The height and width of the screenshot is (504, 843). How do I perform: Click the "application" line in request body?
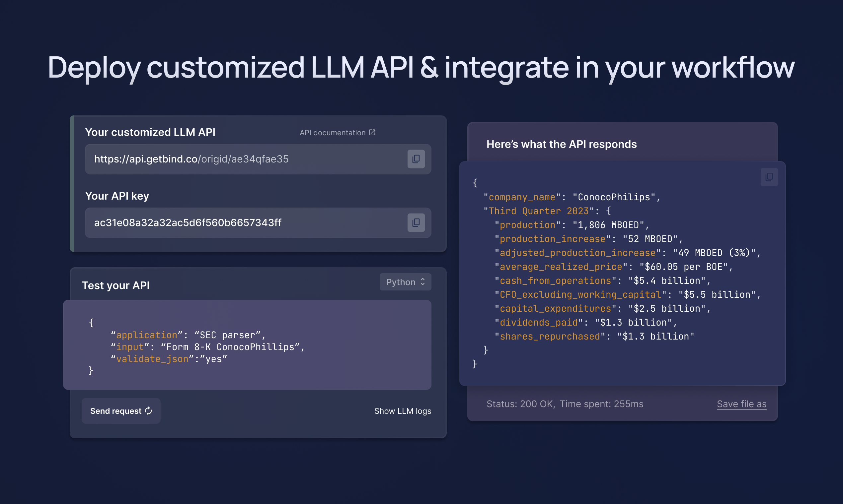click(x=188, y=335)
